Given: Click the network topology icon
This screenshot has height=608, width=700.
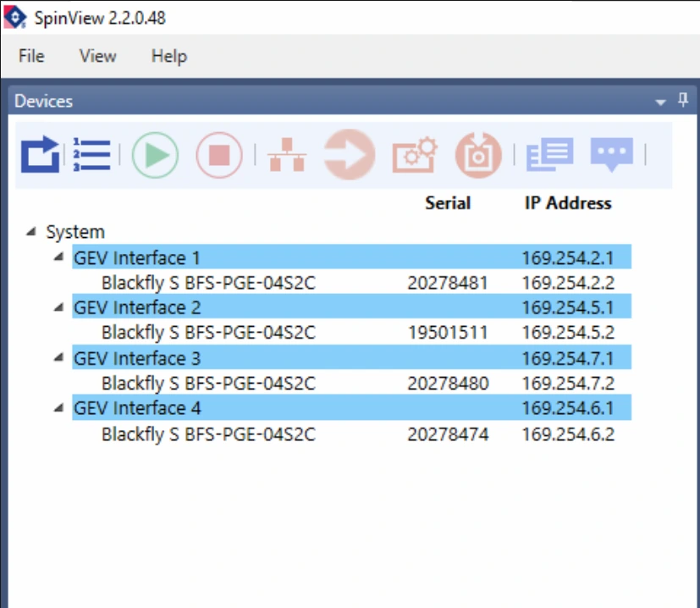Looking at the screenshot, I should (287, 155).
